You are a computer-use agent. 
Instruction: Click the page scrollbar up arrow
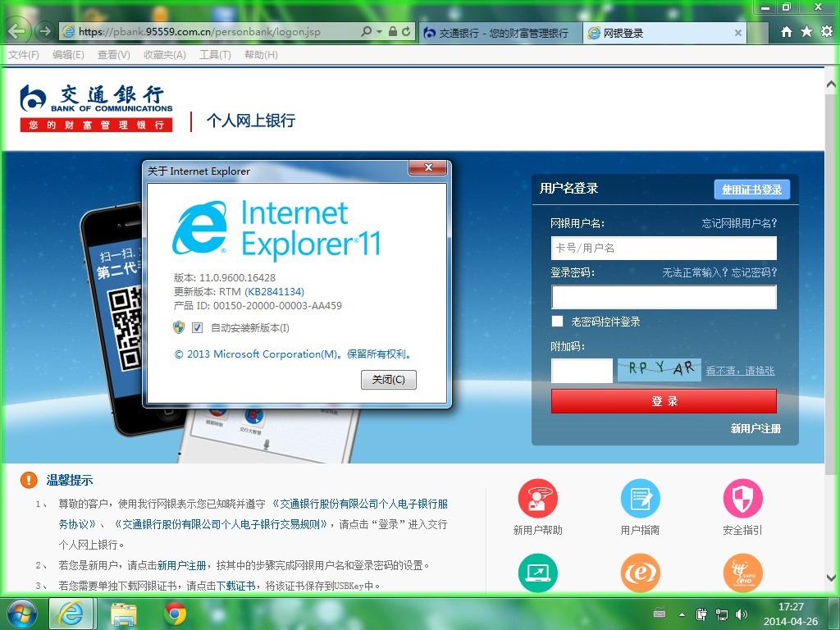[x=831, y=84]
